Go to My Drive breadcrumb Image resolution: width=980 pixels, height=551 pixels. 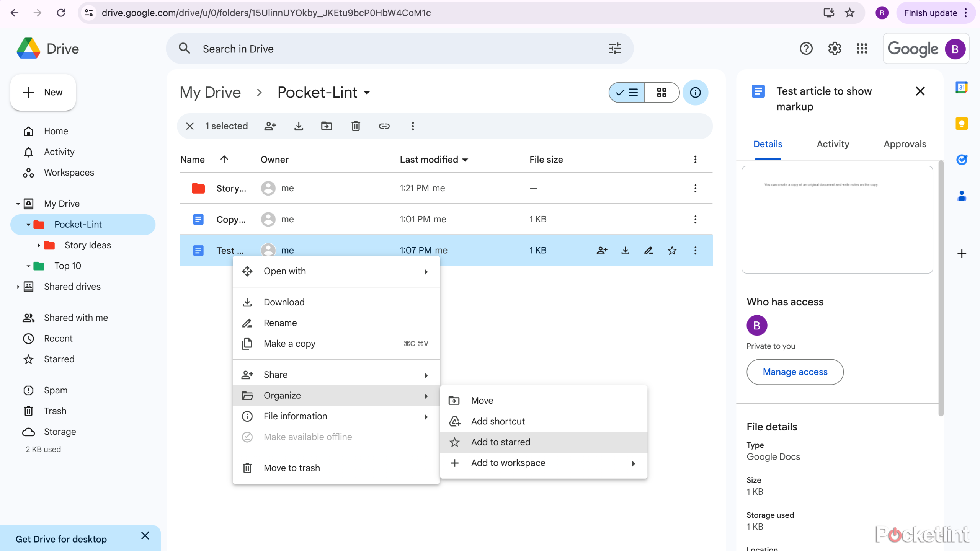210,92
